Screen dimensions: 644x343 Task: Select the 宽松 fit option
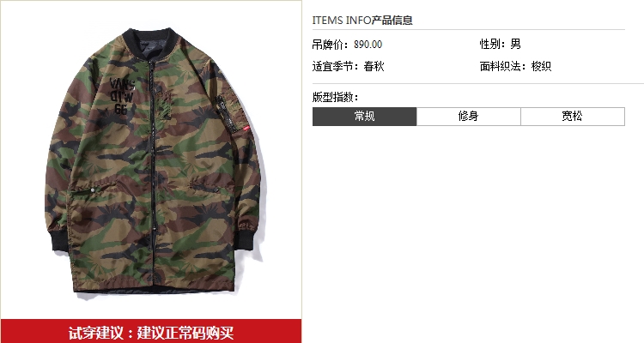[573, 117]
